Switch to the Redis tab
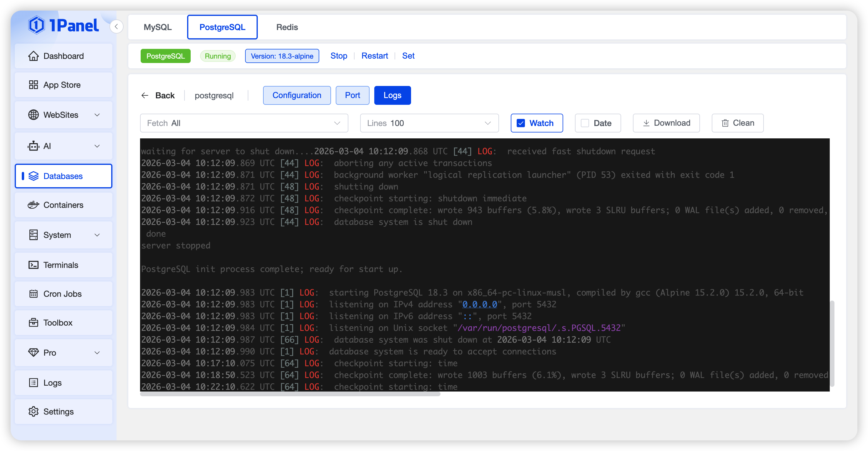Viewport: 868px width, 451px height. pos(287,27)
